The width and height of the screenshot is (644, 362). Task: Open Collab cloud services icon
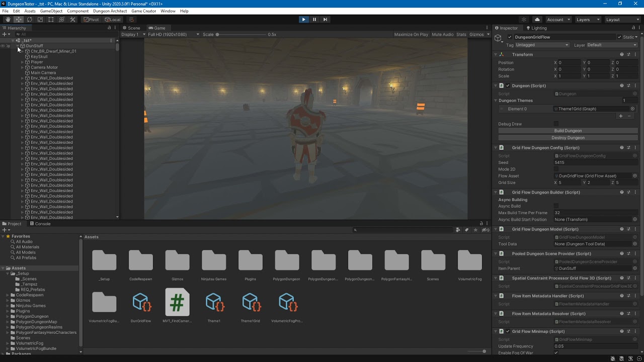[537, 20]
